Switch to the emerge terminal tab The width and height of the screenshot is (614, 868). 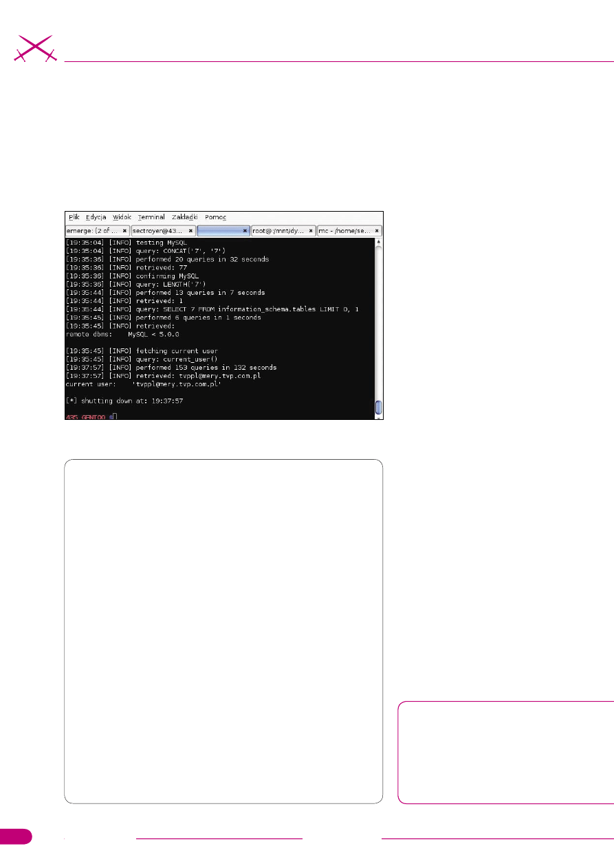click(x=92, y=232)
